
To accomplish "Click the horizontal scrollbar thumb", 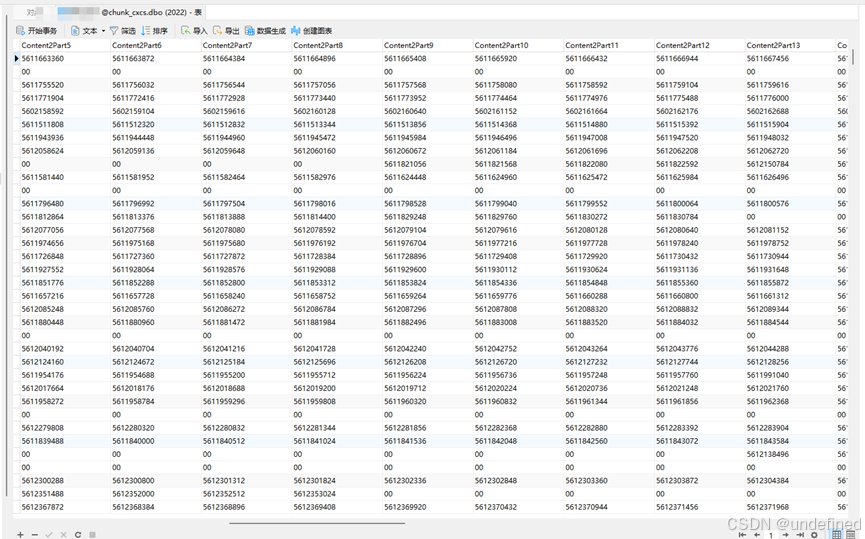I will [317, 523].
